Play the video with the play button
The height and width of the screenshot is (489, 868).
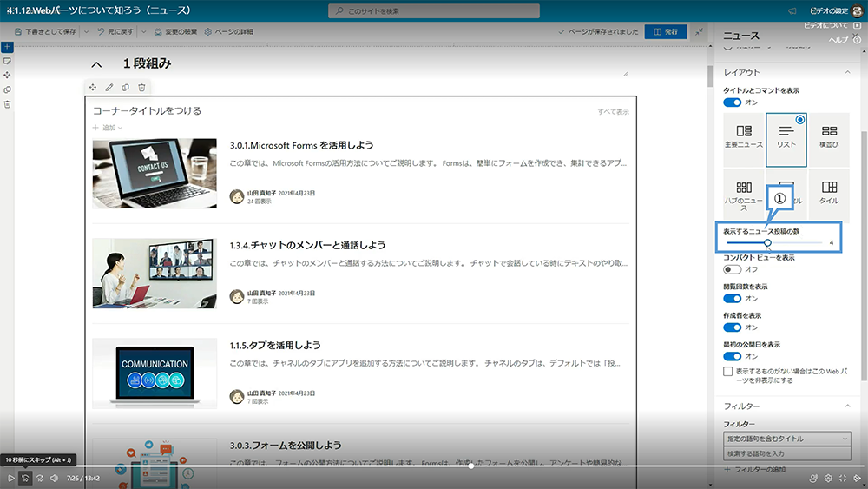click(10, 478)
